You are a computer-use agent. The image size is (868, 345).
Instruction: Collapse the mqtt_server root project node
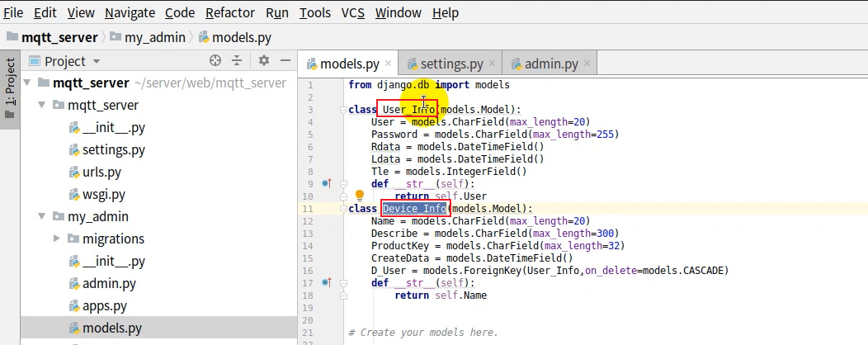coord(26,83)
